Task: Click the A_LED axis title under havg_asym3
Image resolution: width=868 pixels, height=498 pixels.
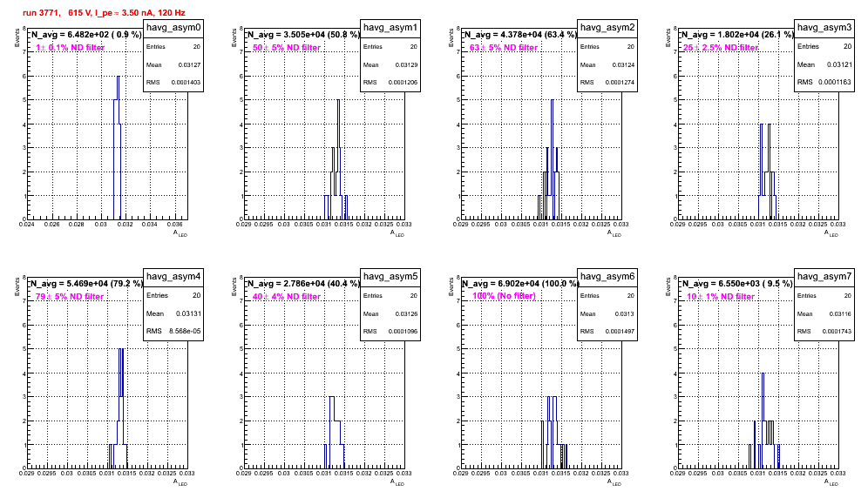Action: (x=831, y=233)
